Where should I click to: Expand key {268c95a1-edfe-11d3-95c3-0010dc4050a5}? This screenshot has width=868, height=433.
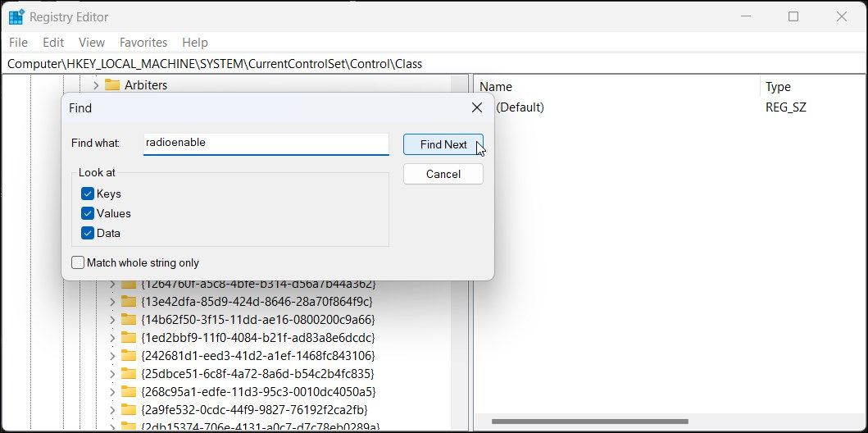pyautogui.click(x=112, y=391)
